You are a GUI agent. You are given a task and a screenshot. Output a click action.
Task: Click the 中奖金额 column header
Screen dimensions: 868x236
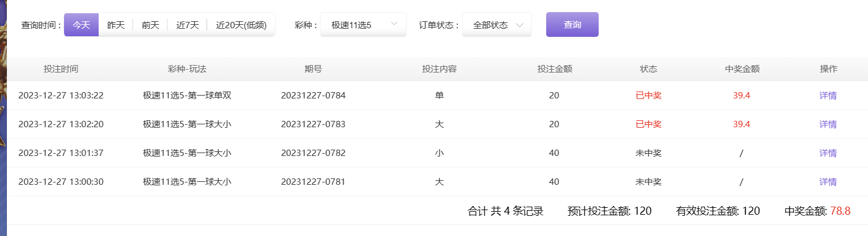(742, 69)
